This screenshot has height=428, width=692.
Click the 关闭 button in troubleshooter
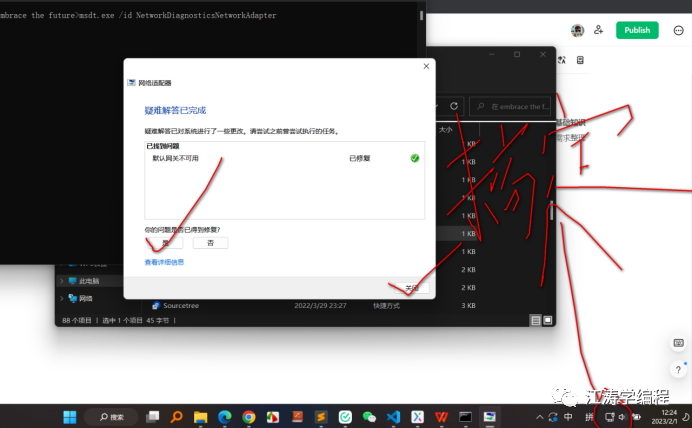(411, 288)
